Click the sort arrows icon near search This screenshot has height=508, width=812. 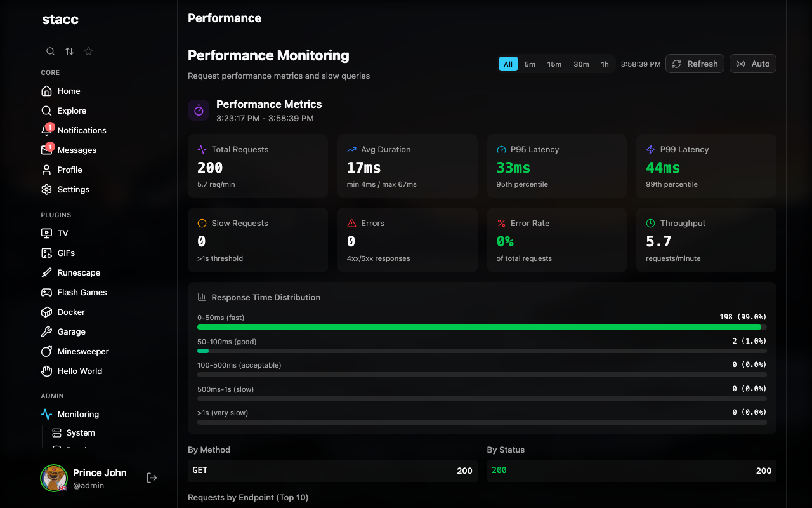pyautogui.click(x=69, y=51)
